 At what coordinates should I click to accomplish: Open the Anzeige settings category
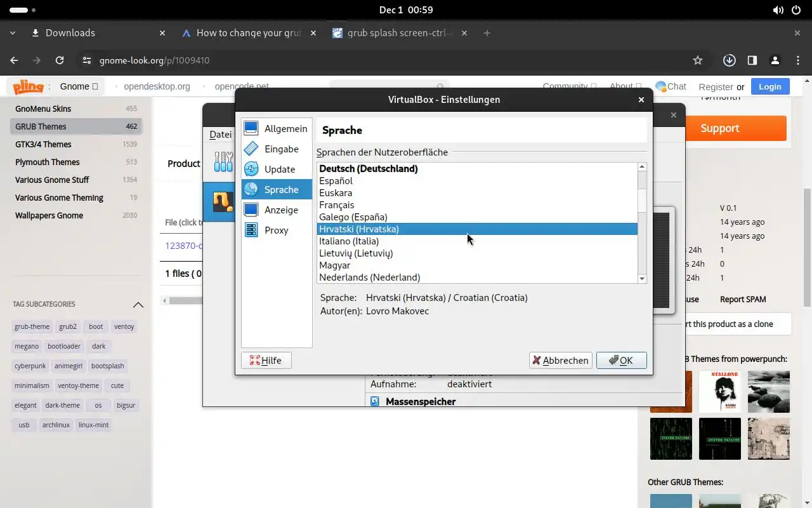click(x=277, y=210)
